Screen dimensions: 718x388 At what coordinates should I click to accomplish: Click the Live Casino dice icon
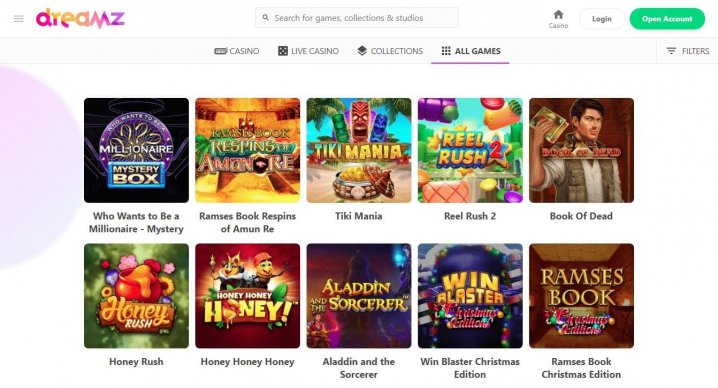point(283,51)
